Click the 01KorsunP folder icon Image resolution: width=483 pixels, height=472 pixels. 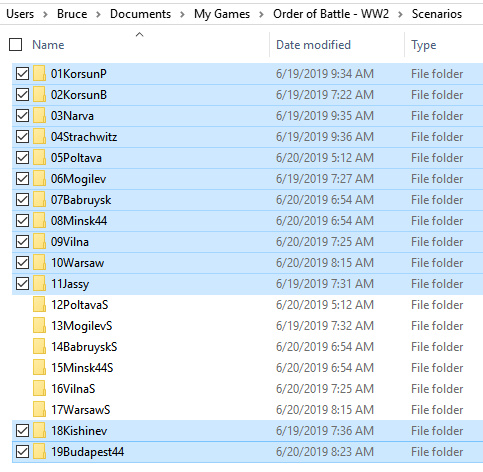tap(39, 74)
